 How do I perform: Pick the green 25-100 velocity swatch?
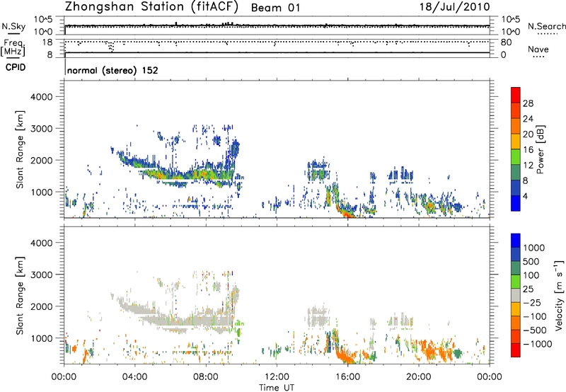coord(516,282)
